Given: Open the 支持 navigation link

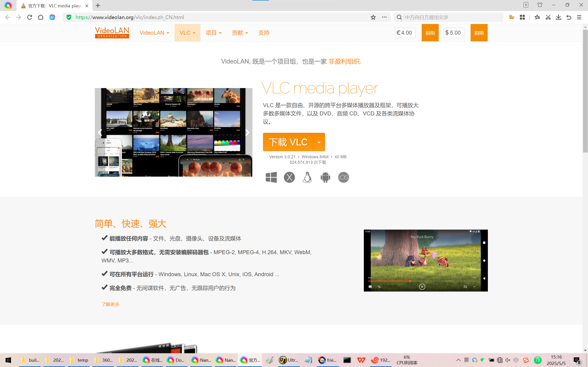Looking at the screenshot, I should click(x=264, y=33).
